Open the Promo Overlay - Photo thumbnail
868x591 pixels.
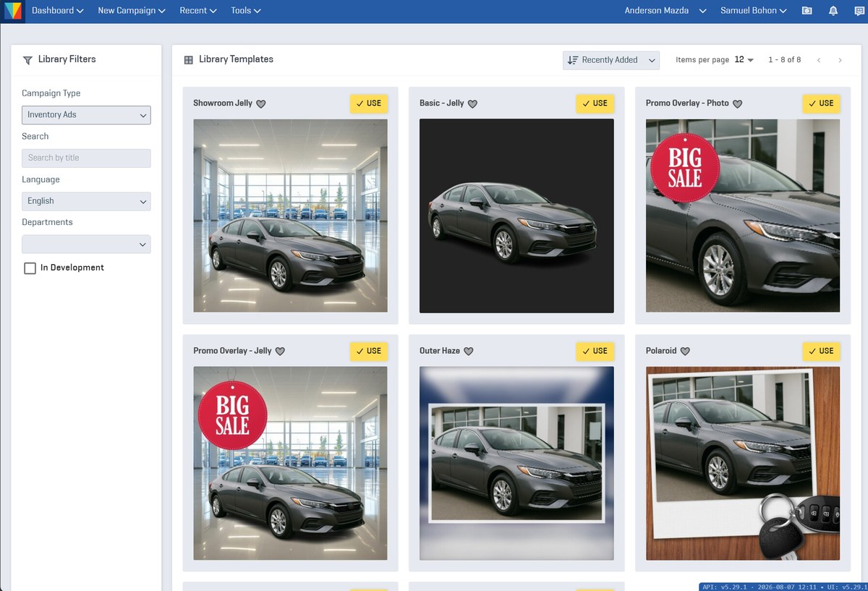pos(743,216)
